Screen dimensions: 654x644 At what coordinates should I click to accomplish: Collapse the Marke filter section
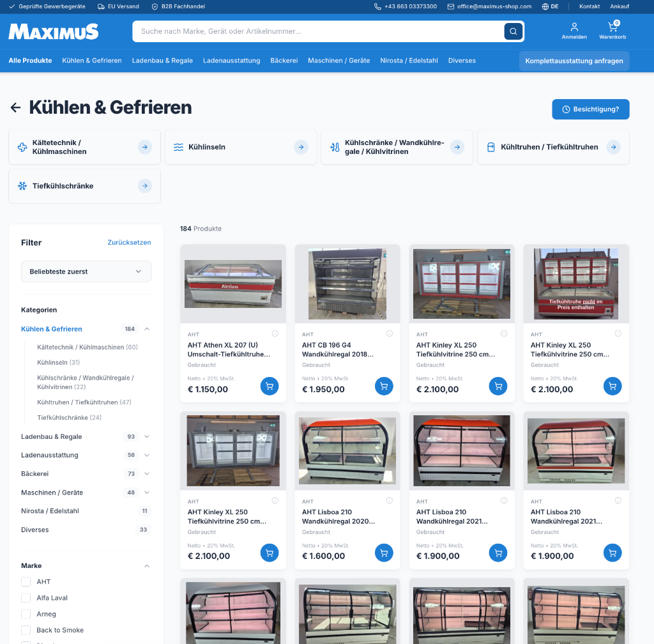pyautogui.click(x=147, y=565)
